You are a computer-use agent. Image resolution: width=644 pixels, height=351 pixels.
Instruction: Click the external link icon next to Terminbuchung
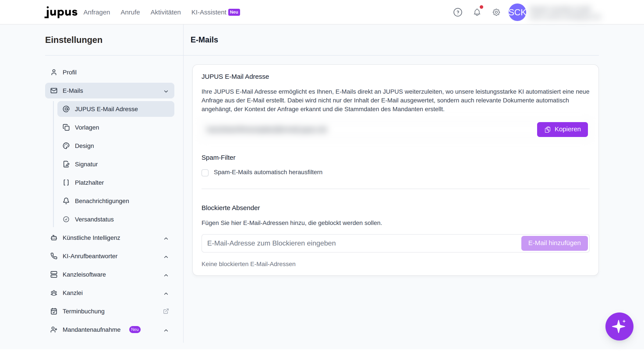tap(166, 311)
